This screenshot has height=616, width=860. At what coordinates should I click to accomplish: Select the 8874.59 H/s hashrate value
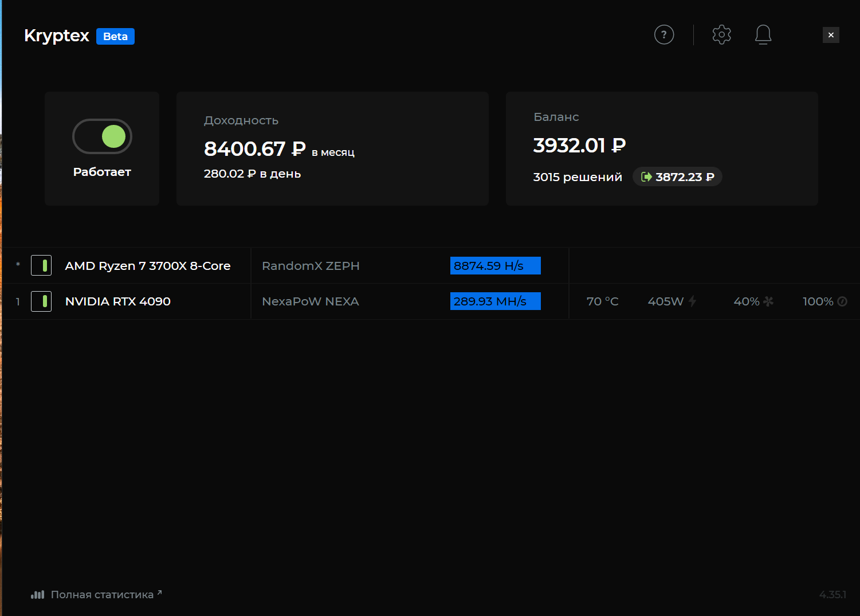coord(489,266)
